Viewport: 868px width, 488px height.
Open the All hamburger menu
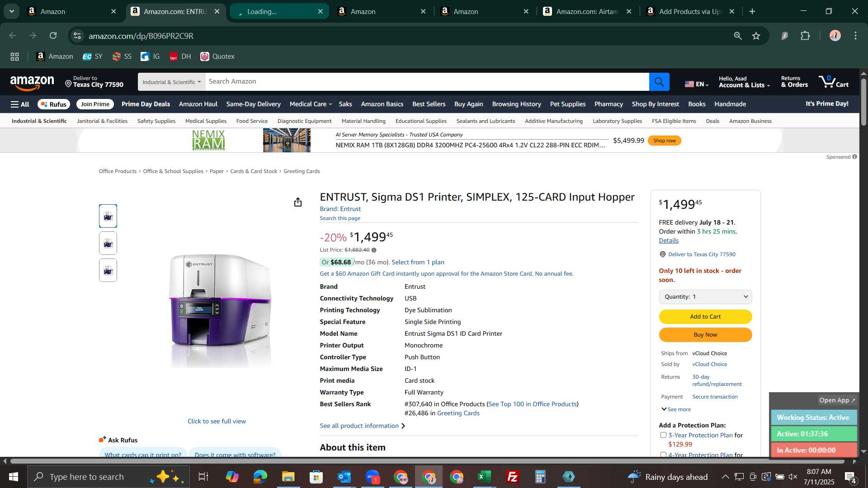(x=20, y=104)
